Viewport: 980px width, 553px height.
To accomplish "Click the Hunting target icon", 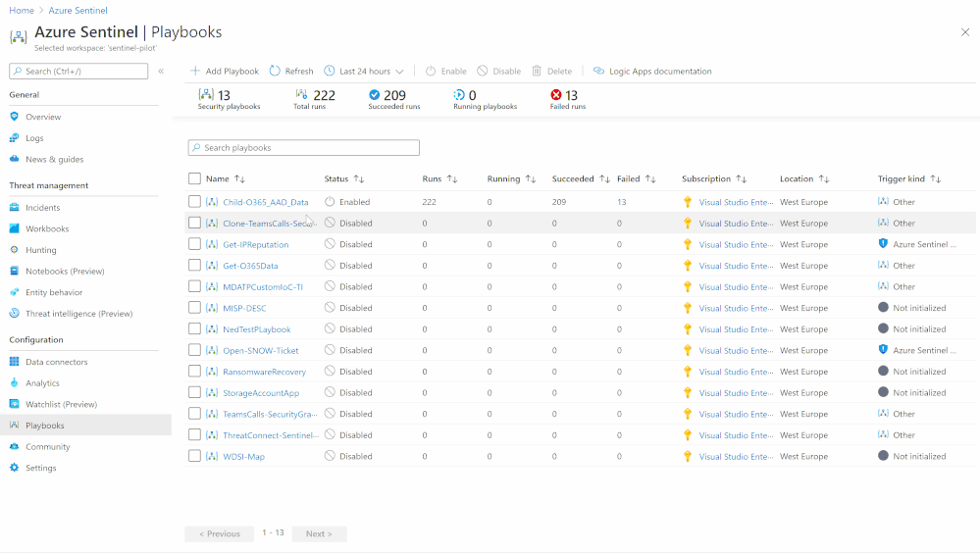I will pyautogui.click(x=15, y=249).
